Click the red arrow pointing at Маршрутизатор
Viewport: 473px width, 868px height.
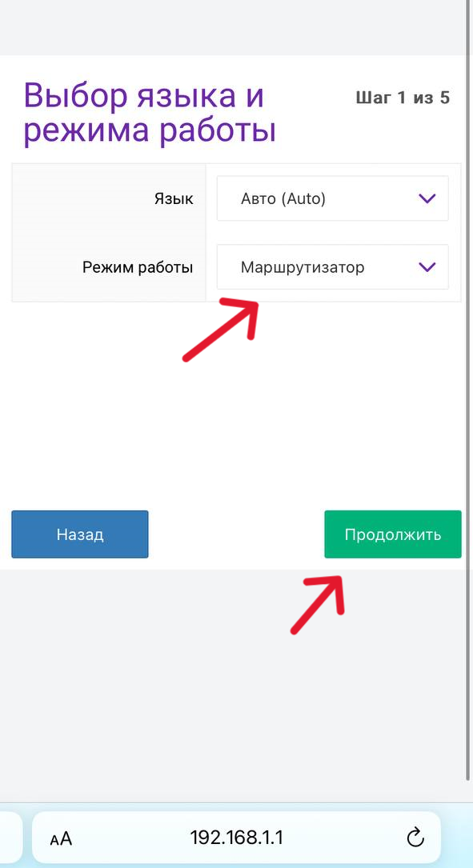(221, 330)
